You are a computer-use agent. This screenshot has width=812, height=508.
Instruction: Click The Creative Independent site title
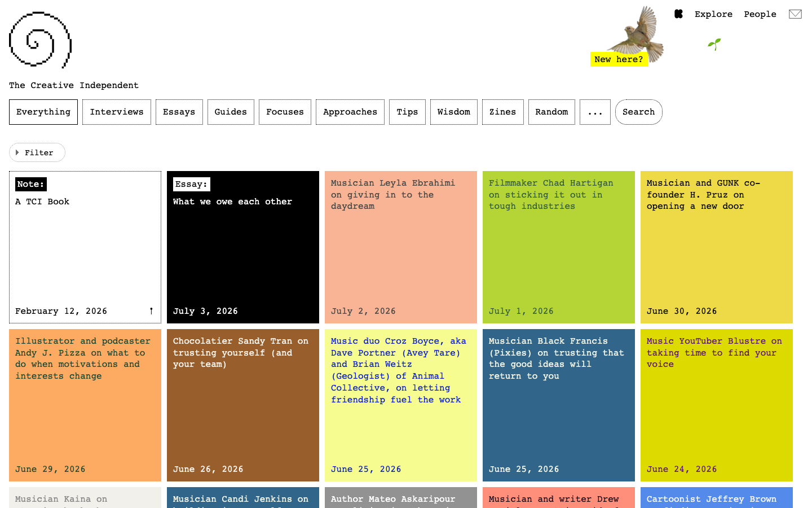click(x=73, y=85)
